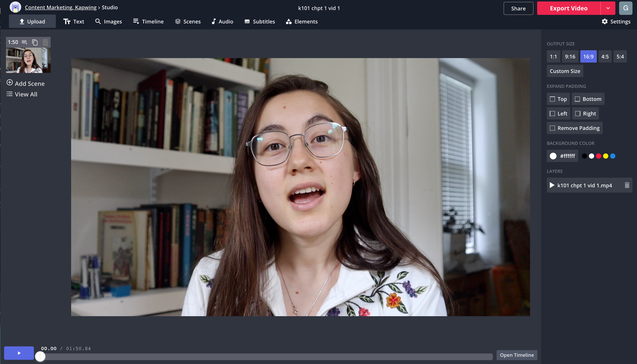Image resolution: width=637 pixels, height=364 pixels.
Task: Open the Audio menu
Action: pyautogui.click(x=222, y=22)
